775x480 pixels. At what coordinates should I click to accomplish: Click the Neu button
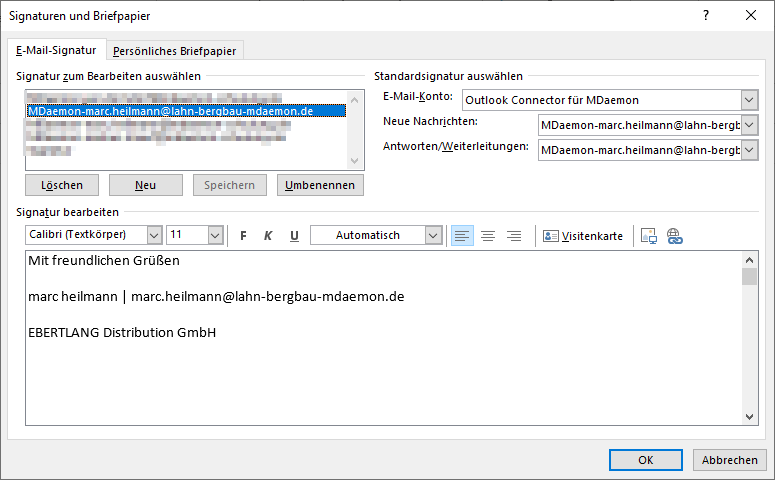tap(146, 185)
